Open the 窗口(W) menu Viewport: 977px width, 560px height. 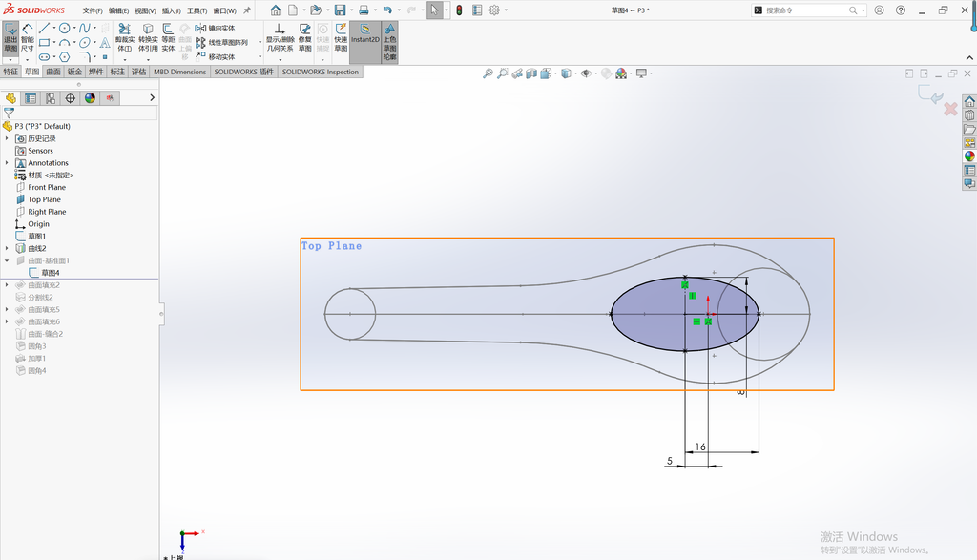click(x=224, y=10)
